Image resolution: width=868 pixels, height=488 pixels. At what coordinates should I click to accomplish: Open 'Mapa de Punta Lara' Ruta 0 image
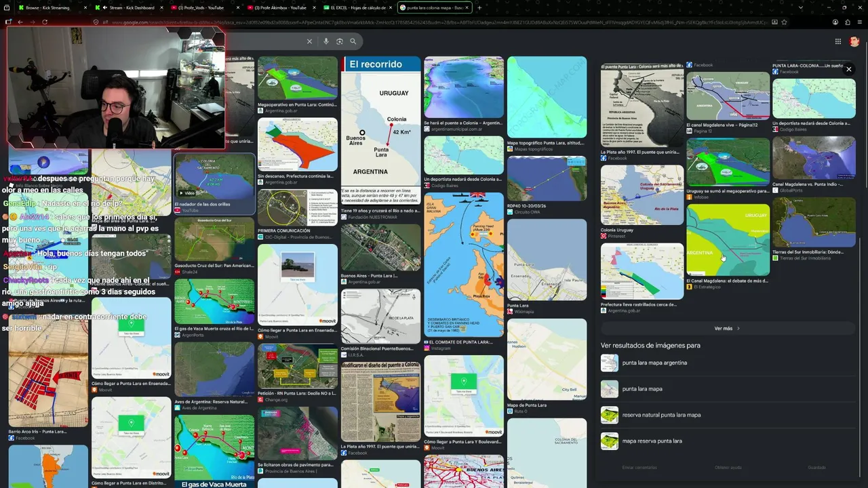point(547,359)
